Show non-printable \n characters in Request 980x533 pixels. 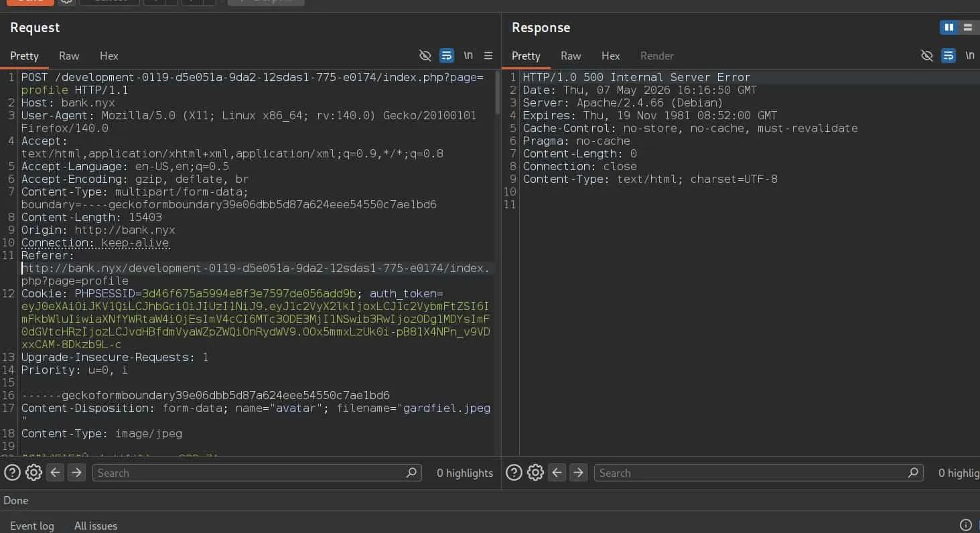click(468, 56)
